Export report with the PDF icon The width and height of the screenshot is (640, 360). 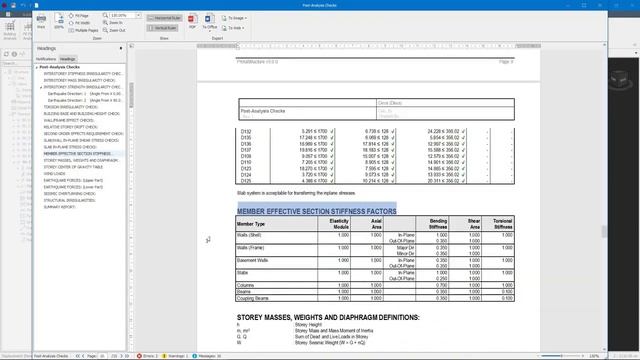(192, 21)
